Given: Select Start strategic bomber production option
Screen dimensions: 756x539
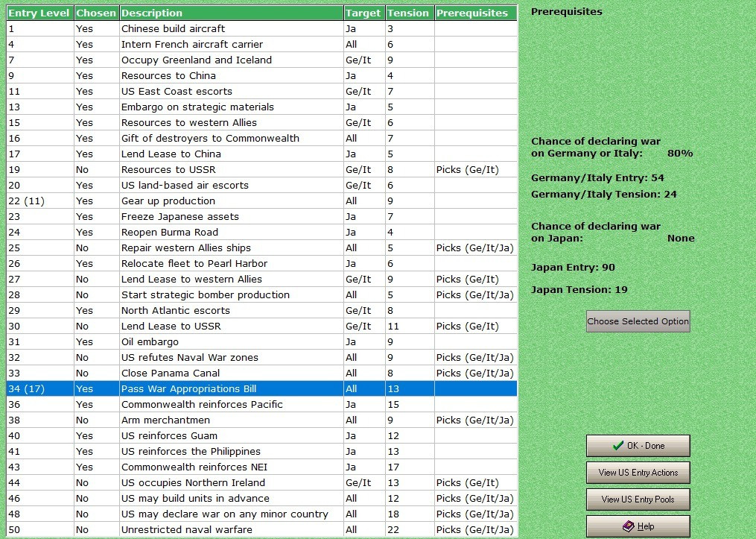Looking at the screenshot, I should click(x=261, y=294).
